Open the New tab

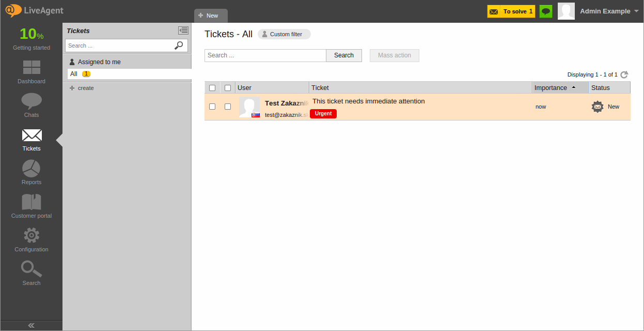211,16
